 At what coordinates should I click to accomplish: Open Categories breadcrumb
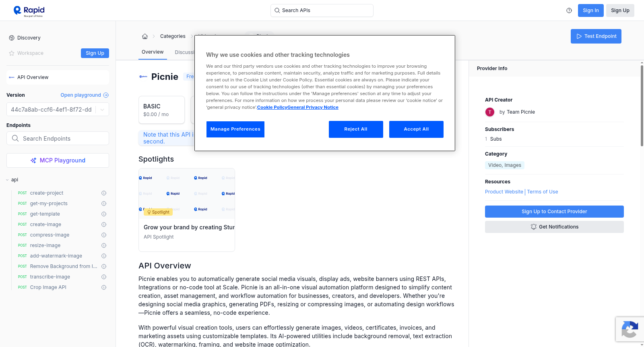[173, 36]
